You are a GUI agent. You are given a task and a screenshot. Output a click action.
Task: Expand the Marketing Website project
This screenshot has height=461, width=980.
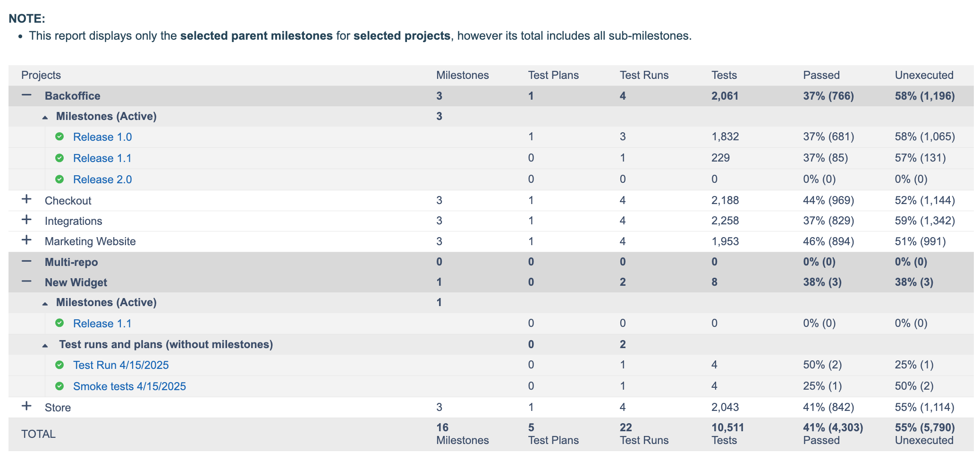(x=27, y=240)
